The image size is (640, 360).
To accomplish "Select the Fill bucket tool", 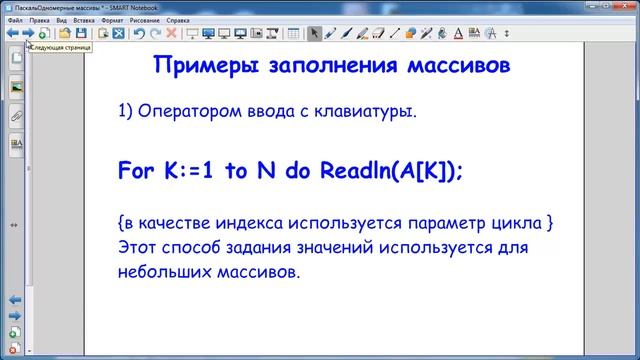I will 442,33.
